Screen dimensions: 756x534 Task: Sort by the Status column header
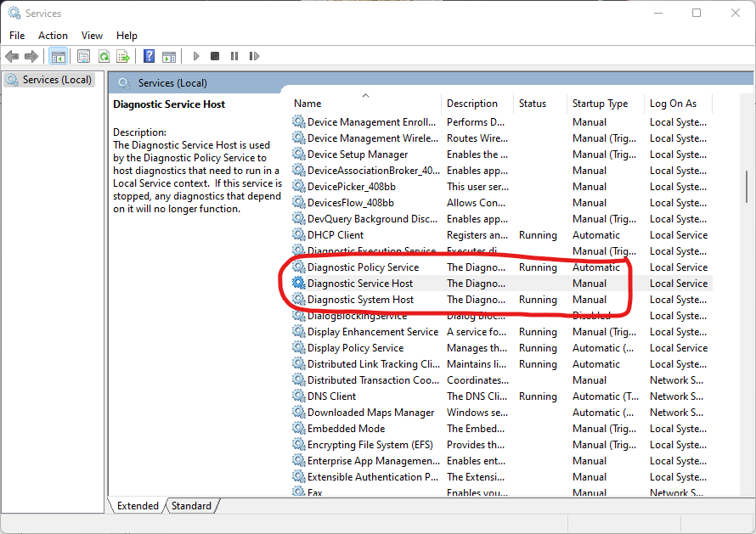(539, 103)
